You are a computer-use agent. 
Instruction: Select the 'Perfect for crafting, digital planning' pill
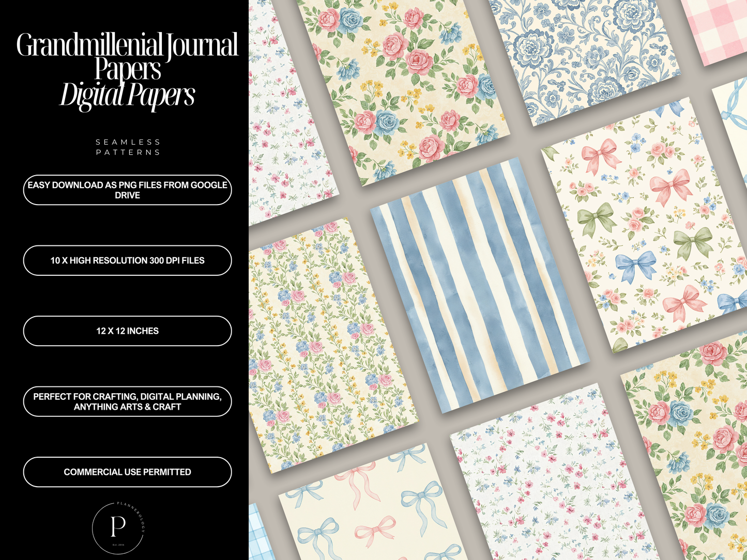127,401
